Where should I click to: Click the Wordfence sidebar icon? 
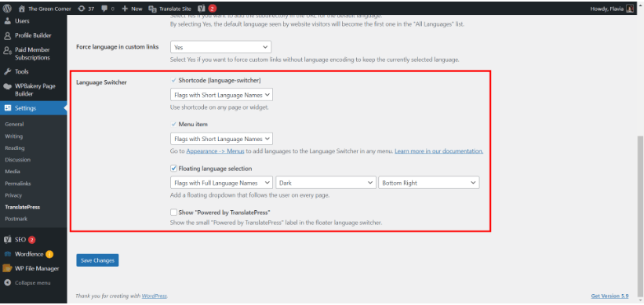point(7,255)
